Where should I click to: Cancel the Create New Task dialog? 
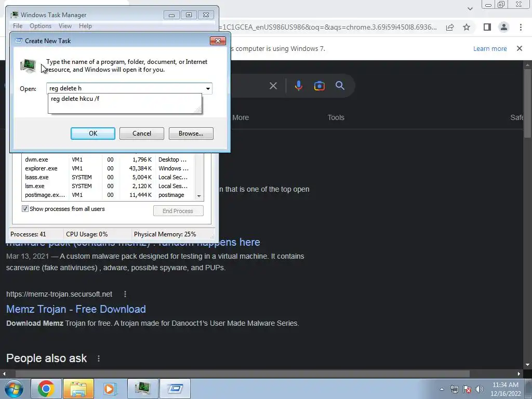[141, 134]
